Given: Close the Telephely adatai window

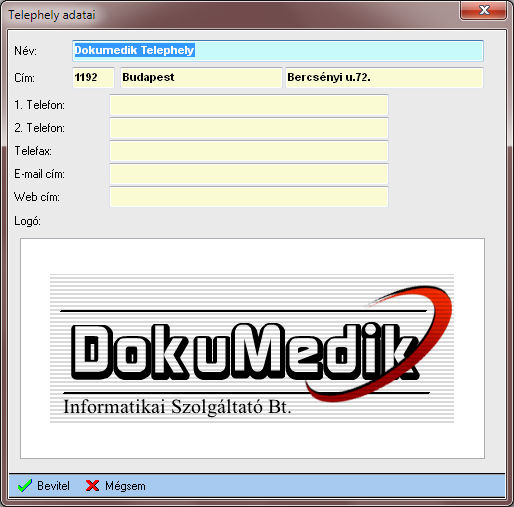Looking at the screenshot, I should [x=484, y=10].
